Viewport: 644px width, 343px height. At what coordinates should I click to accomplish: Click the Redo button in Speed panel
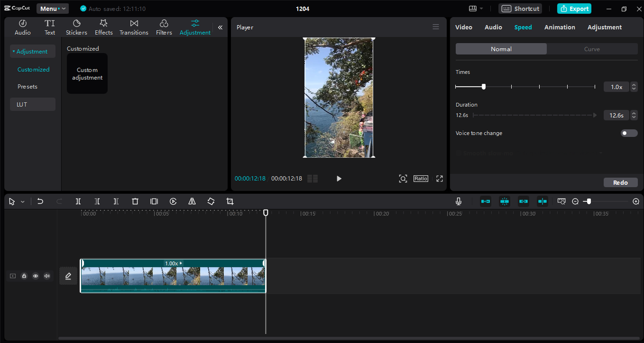coord(620,183)
